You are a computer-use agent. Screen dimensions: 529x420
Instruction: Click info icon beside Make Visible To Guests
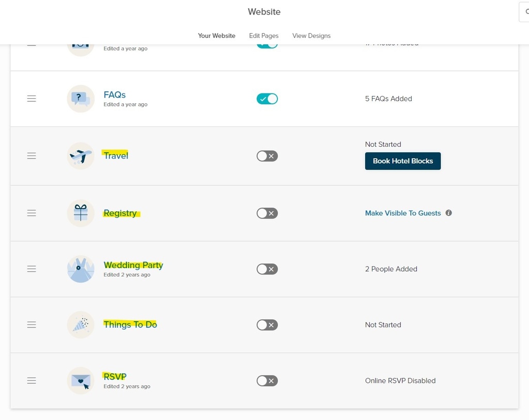448,213
